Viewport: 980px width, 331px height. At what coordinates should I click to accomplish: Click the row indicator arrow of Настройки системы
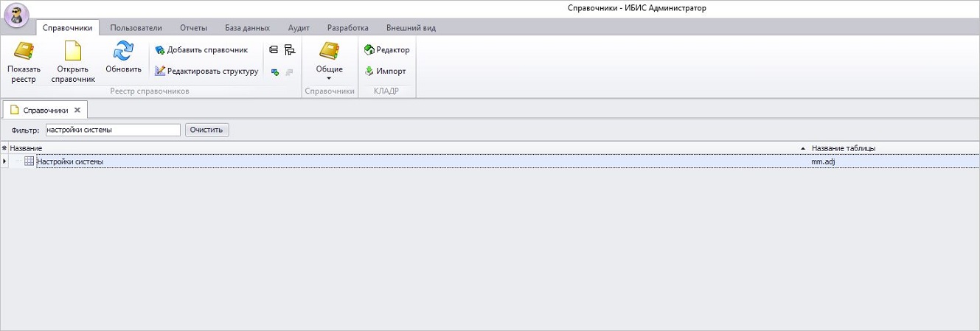pyautogui.click(x=4, y=161)
